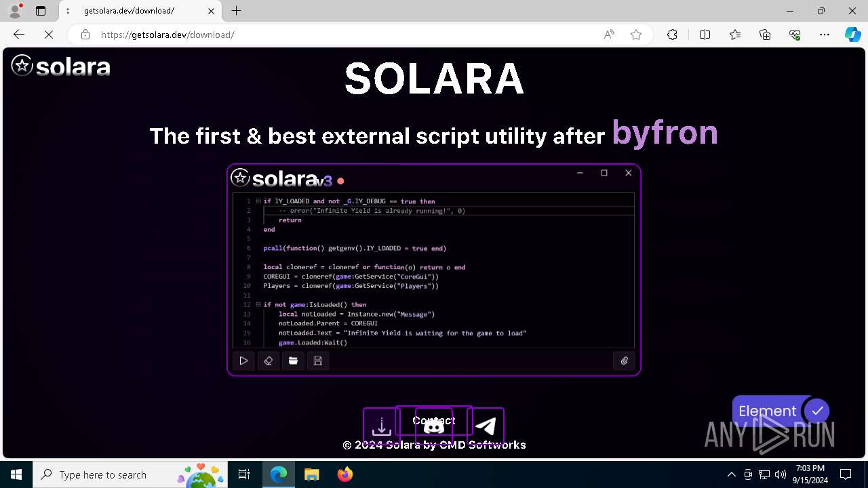Open Settings and more ellipsis menu

click(825, 35)
